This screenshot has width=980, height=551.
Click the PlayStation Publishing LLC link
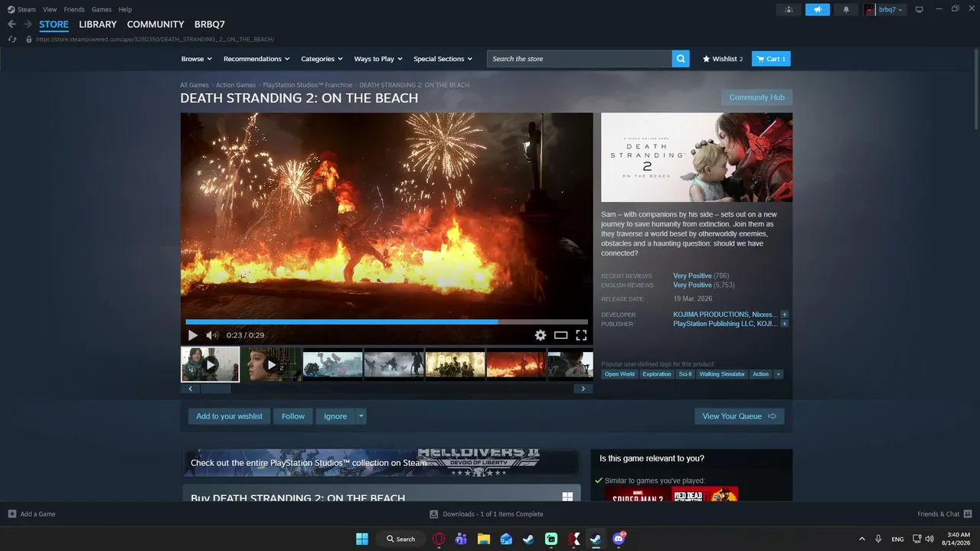[714, 324]
